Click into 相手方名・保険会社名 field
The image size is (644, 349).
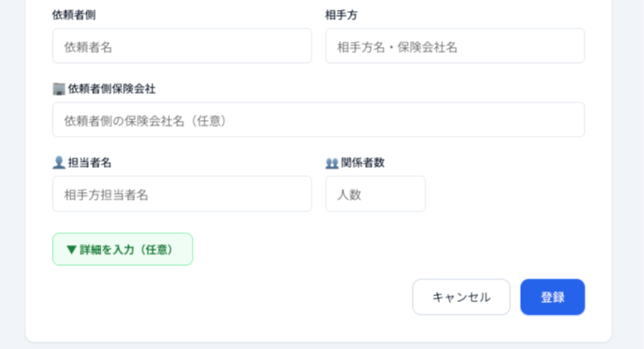click(455, 46)
